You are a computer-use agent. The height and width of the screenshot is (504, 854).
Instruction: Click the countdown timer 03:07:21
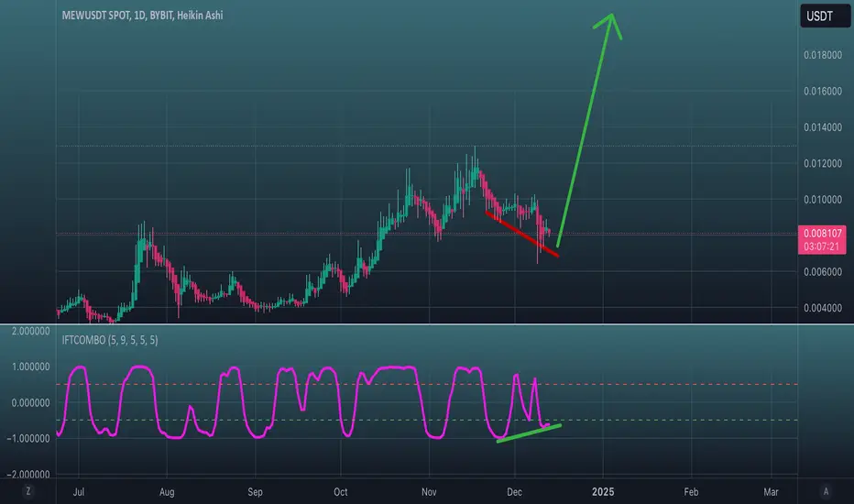click(822, 247)
